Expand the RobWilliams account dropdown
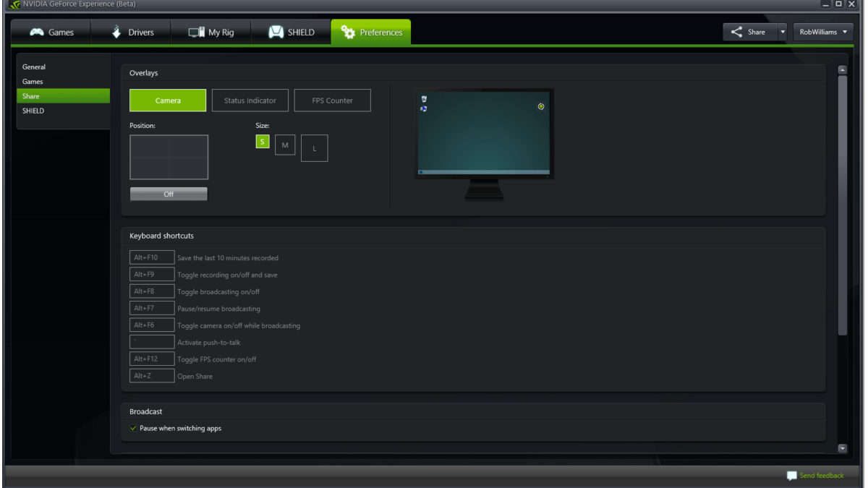The height and width of the screenshot is (488, 868). pyautogui.click(x=822, y=32)
